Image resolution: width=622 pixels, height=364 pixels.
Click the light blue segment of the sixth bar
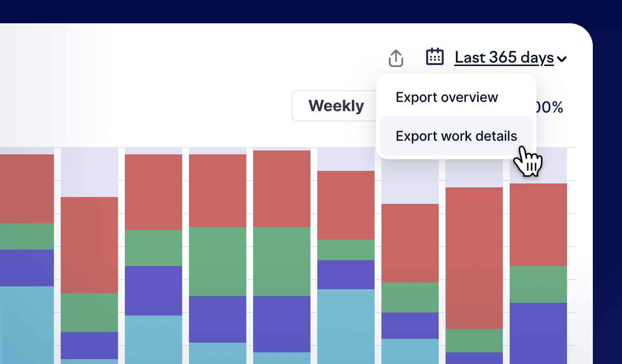tap(346, 326)
